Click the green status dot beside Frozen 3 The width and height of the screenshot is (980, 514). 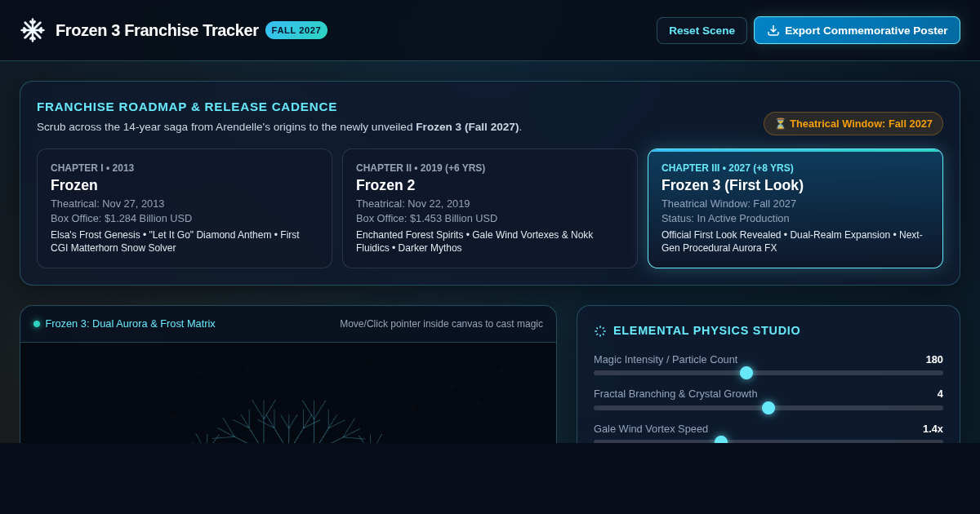tap(37, 324)
